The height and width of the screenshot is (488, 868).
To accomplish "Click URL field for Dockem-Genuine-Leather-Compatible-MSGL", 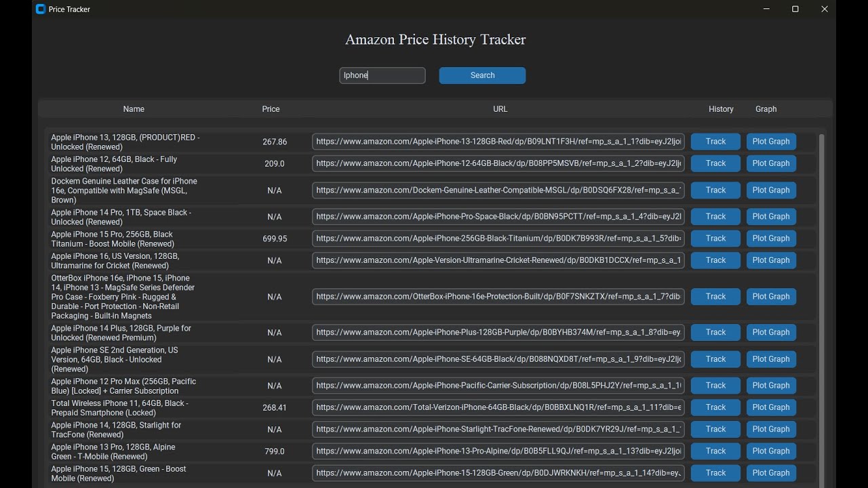I will tap(498, 190).
